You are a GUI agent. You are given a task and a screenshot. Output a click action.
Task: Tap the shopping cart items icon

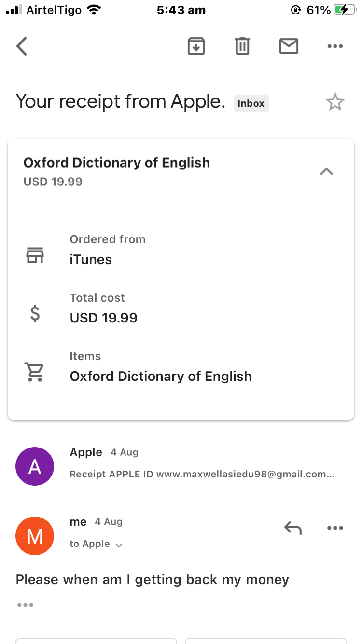[34, 372]
